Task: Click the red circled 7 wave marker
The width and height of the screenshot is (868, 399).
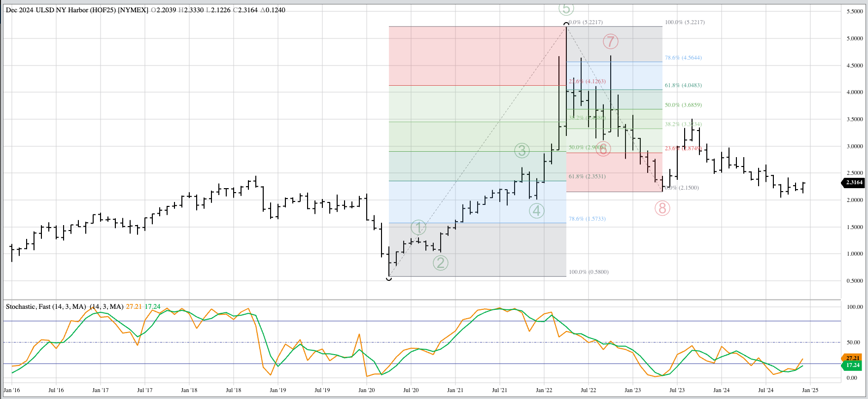Action: tap(610, 42)
